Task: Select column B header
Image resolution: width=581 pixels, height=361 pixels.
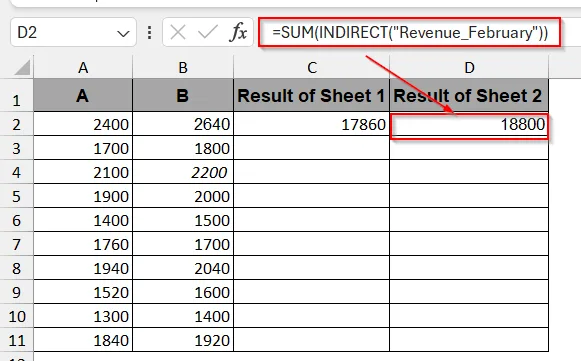Action: pos(183,67)
